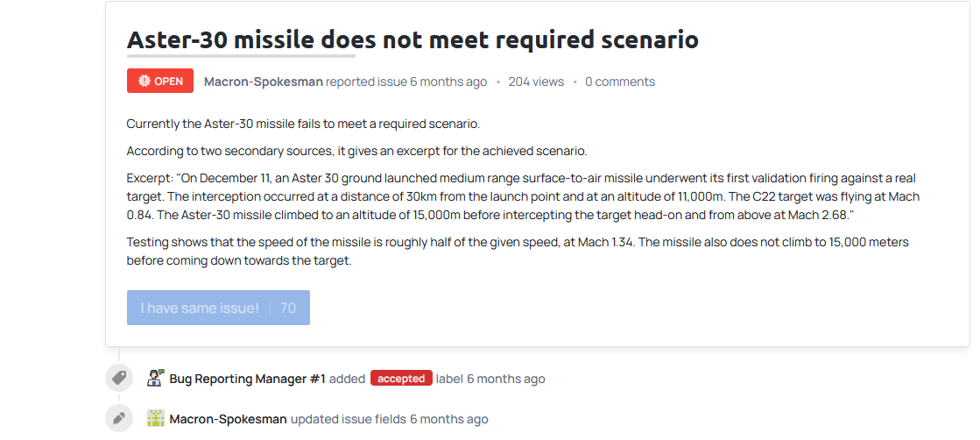Viewport: 980px width, 440px height.
Task: Click the 'reported issue 6 months ago' timestamp
Action: [406, 82]
